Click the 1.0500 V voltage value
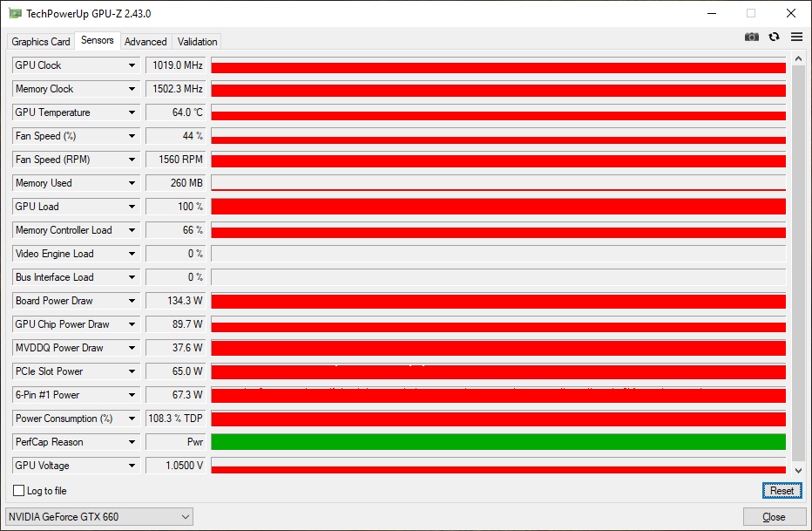 [175, 466]
